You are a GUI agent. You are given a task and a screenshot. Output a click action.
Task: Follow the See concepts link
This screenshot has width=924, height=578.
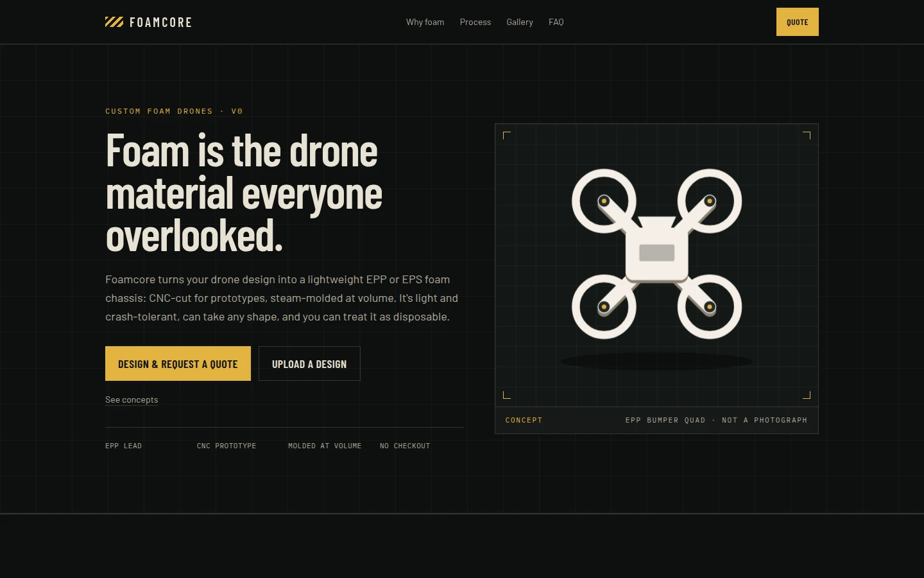click(x=132, y=399)
